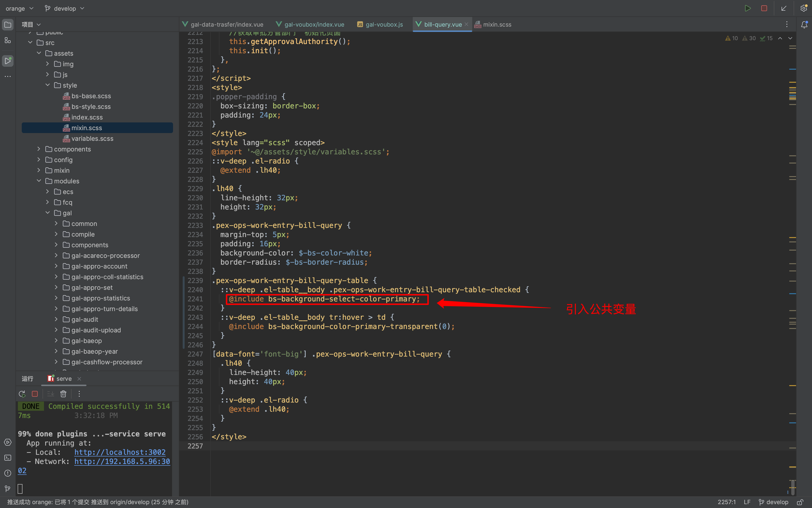Open run panel more options menu
This screenshot has width=812, height=508.
coord(79,394)
